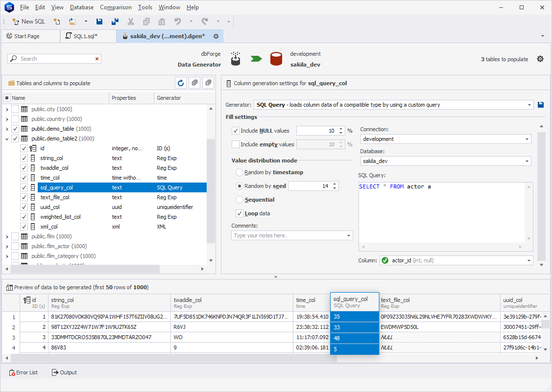This screenshot has width=552, height=392.
Task: Check the public.city table checkbox
Action: pyautogui.click(x=15, y=109)
